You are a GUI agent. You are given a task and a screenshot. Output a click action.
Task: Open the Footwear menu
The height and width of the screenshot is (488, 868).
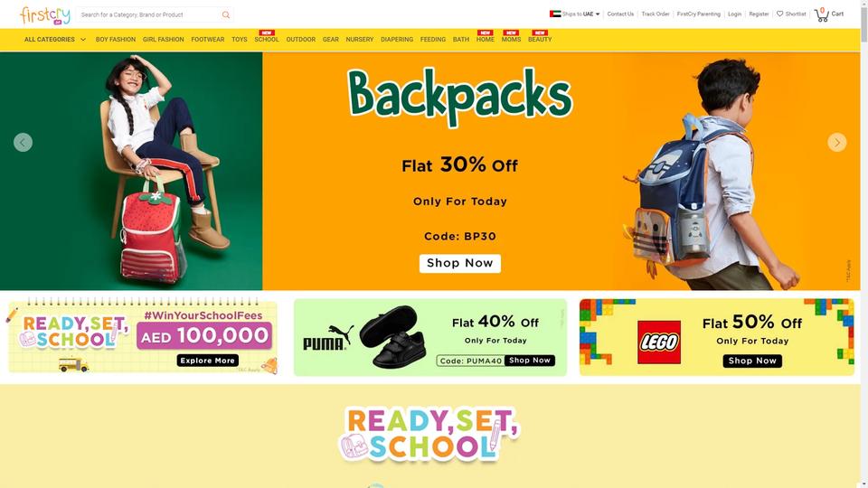click(208, 40)
